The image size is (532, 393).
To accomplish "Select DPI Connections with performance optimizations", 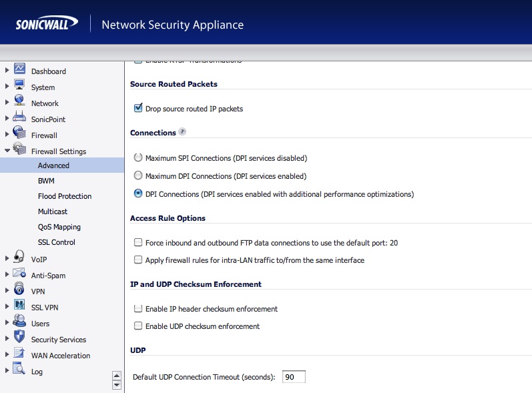I will pyautogui.click(x=138, y=193).
